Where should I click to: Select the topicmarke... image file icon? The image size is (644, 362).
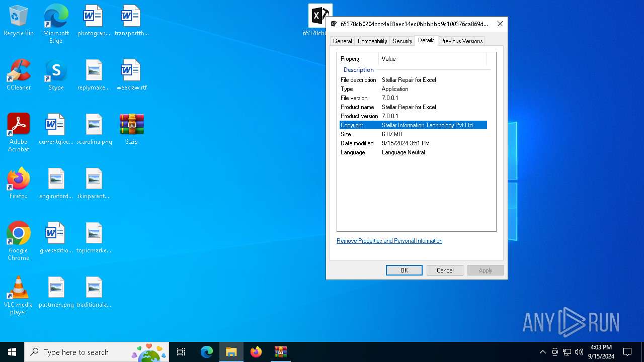coord(94,238)
